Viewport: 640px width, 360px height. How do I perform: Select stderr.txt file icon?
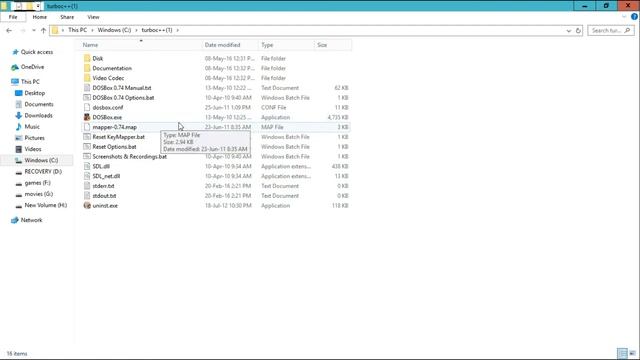(87, 186)
